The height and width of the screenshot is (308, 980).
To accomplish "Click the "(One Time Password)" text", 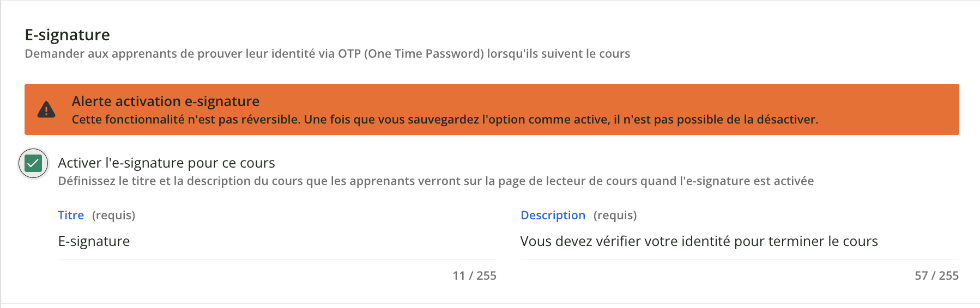I will (424, 54).
